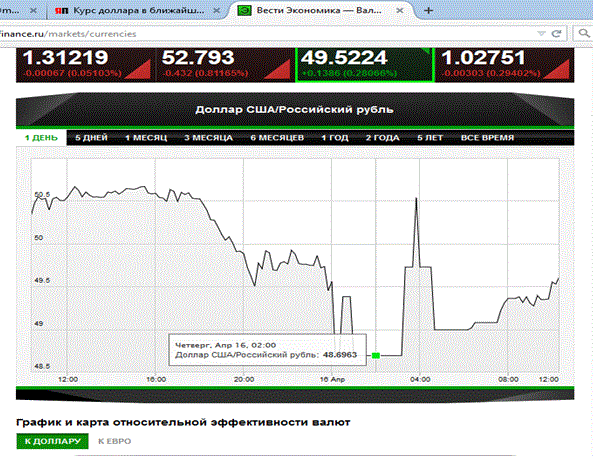Click the green data point marker

(376, 355)
